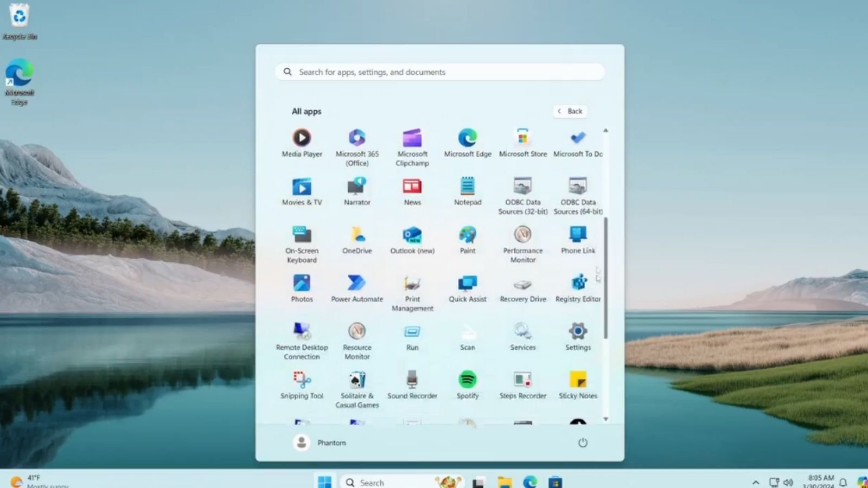Launch Microsoft 365 (Office)

pyautogui.click(x=357, y=147)
